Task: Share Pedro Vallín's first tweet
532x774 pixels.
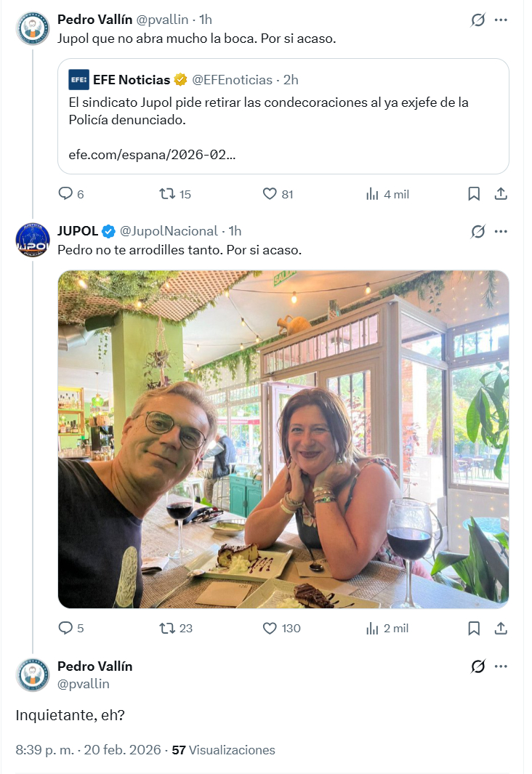Action: 501,194
